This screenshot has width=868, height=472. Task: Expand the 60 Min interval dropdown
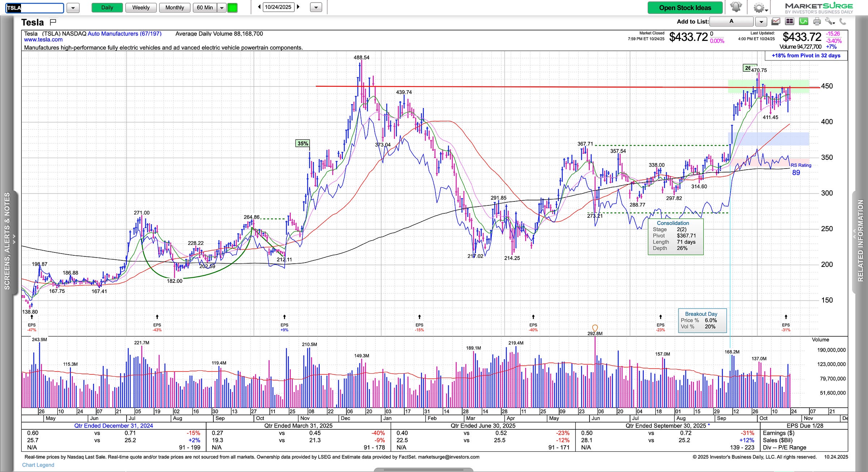(x=222, y=8)
